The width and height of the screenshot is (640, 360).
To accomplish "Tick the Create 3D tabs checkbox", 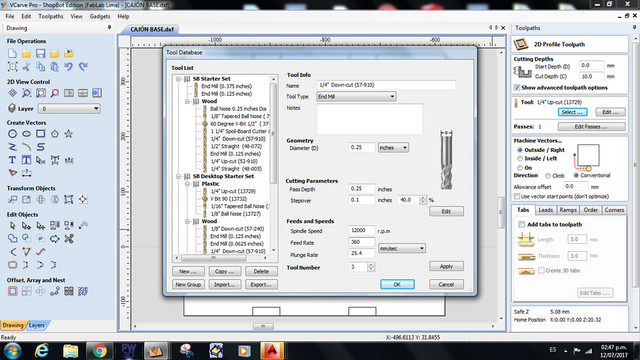I will pyautogui.click(x=541, y=270).
